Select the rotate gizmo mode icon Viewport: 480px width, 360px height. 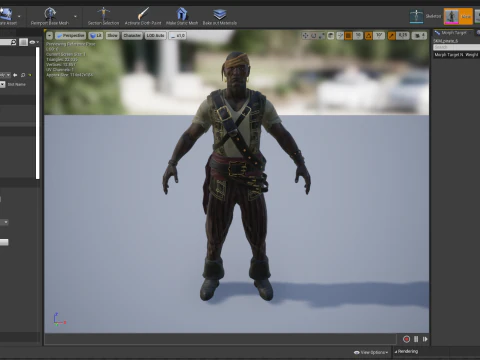point(313,35)
